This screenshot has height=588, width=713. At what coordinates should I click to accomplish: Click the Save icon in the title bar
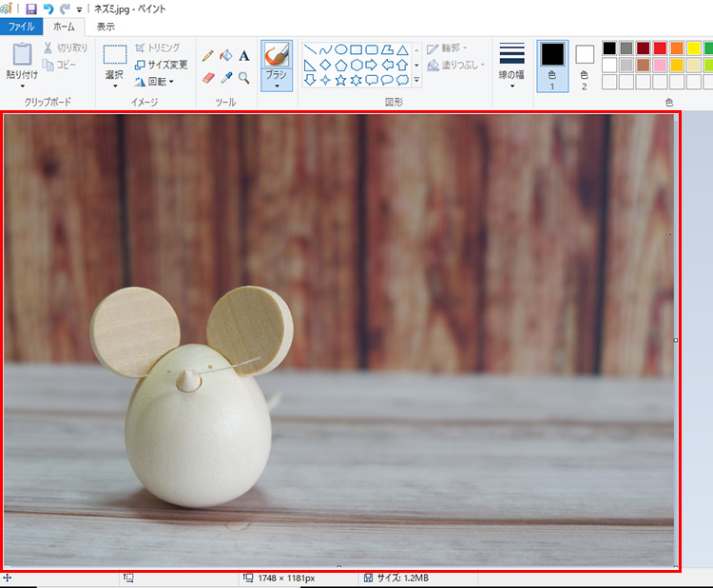31,8
